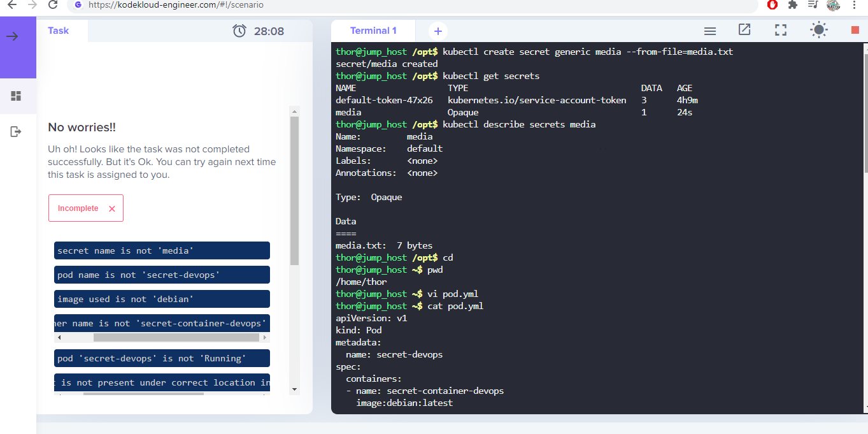Click 'kubernetes.io/service-account-token' type text
The image size is (868, 434).
coord(537,100)
